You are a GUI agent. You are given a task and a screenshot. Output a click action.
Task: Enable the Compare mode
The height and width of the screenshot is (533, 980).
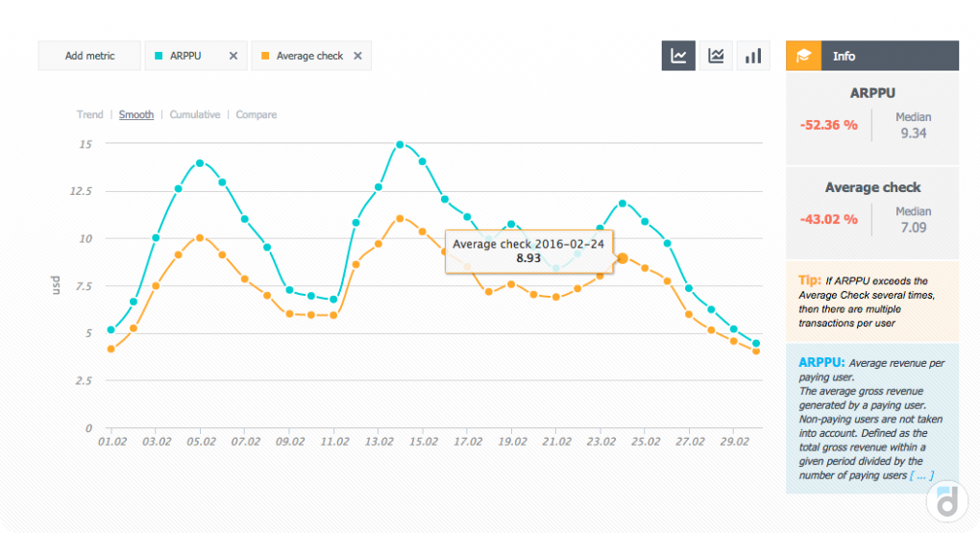coord(257,114)
